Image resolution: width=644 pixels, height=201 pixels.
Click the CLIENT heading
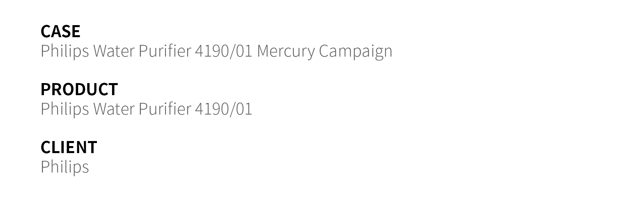tap(69, 147)
